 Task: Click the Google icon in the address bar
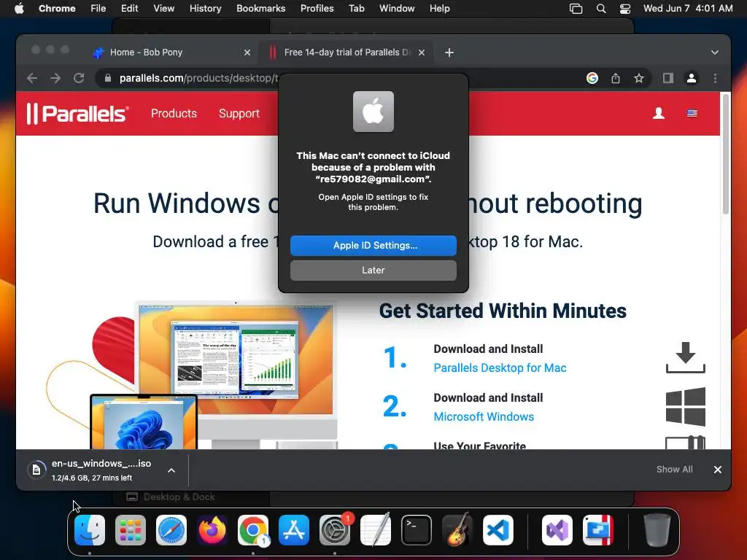point(592,78)
